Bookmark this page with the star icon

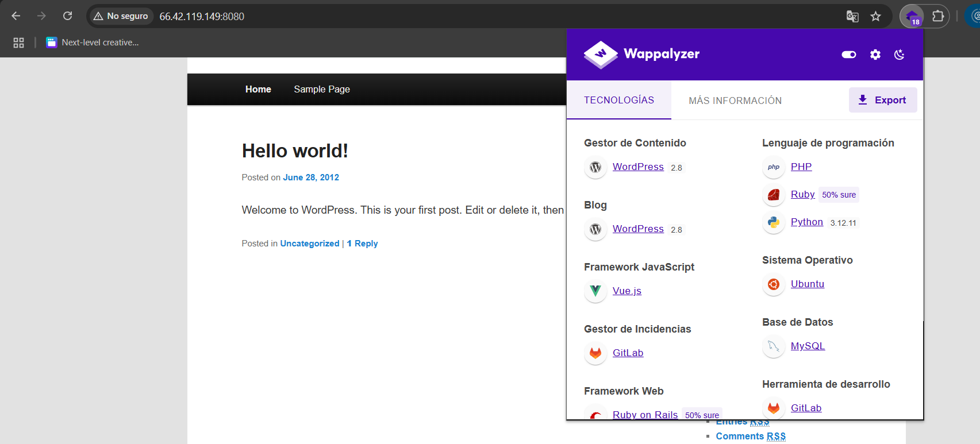[x=875, y=16]
